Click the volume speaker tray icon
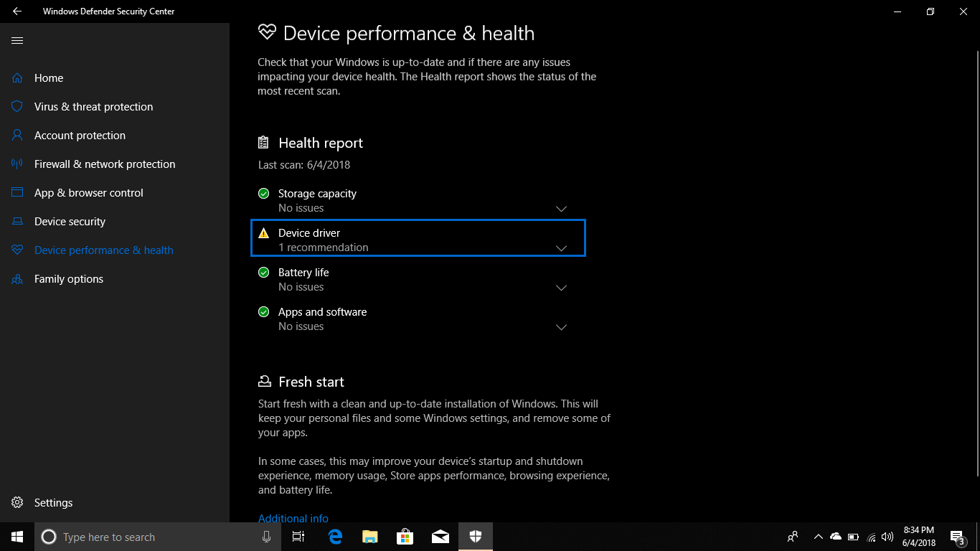 click(887, 537)
